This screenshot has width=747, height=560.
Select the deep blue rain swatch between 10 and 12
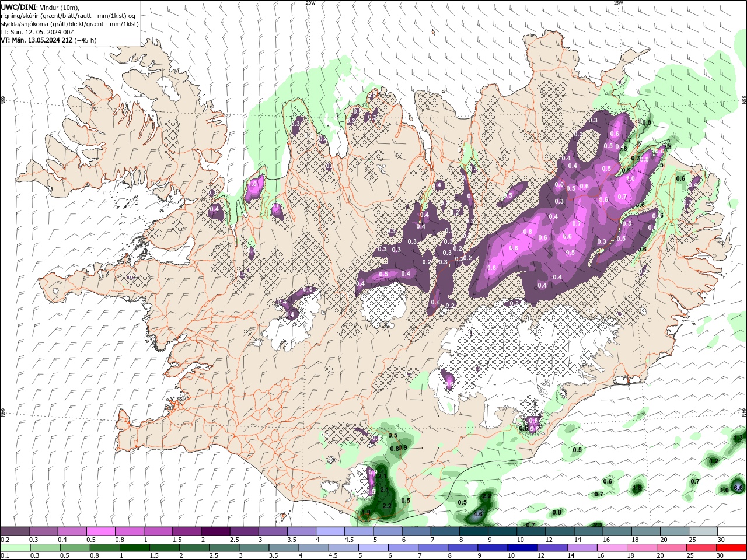pos(522,547)
